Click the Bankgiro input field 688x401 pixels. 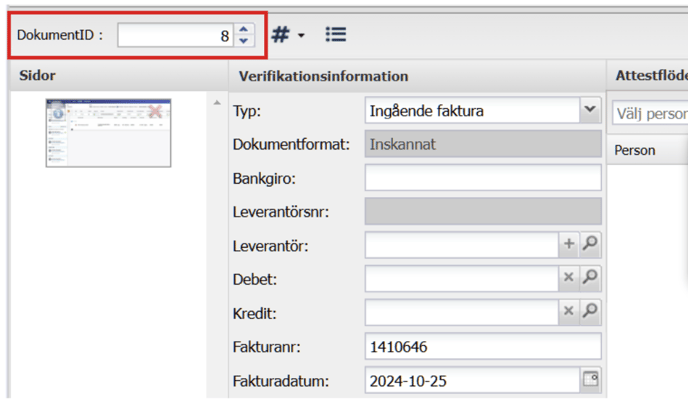click(483, 178)
